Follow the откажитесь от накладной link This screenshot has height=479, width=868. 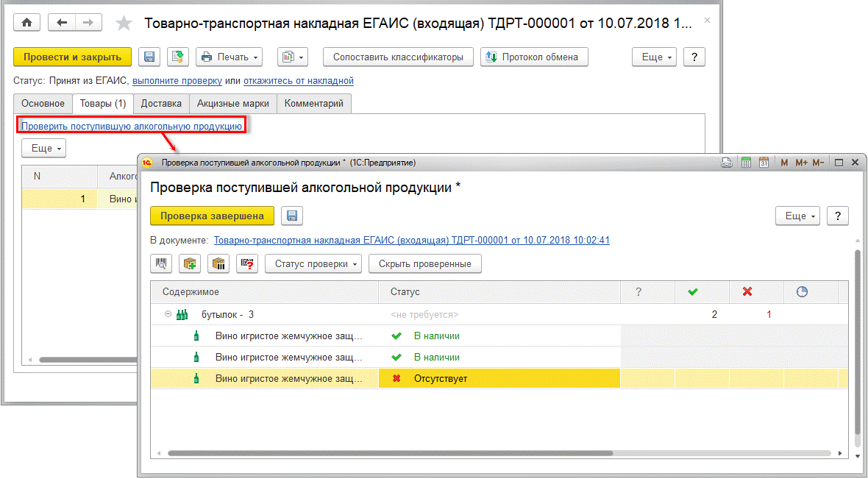pos(299,81)
